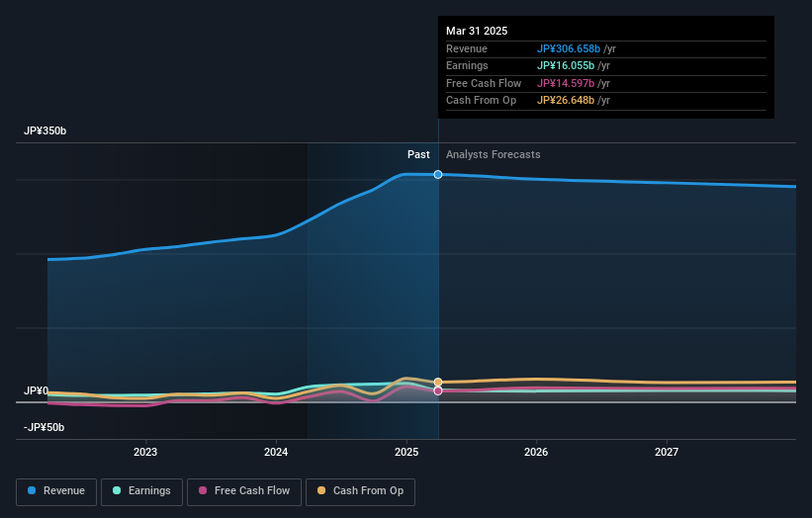Click the pink Free Cash Flow data point
This screenshot has height=518, width=812.
point(438,390)
